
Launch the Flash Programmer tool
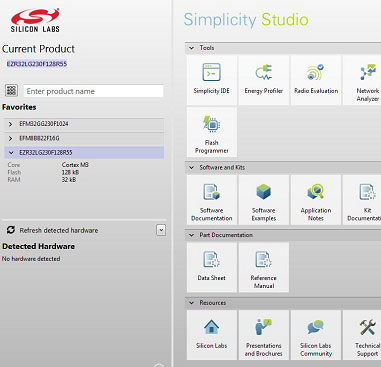[212, 132]
